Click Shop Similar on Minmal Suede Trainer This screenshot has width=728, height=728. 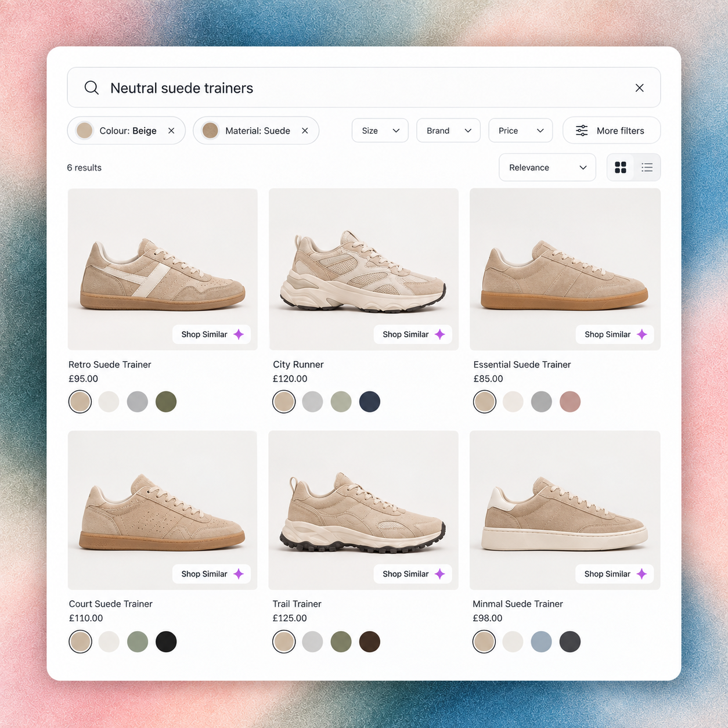(615, 574)
